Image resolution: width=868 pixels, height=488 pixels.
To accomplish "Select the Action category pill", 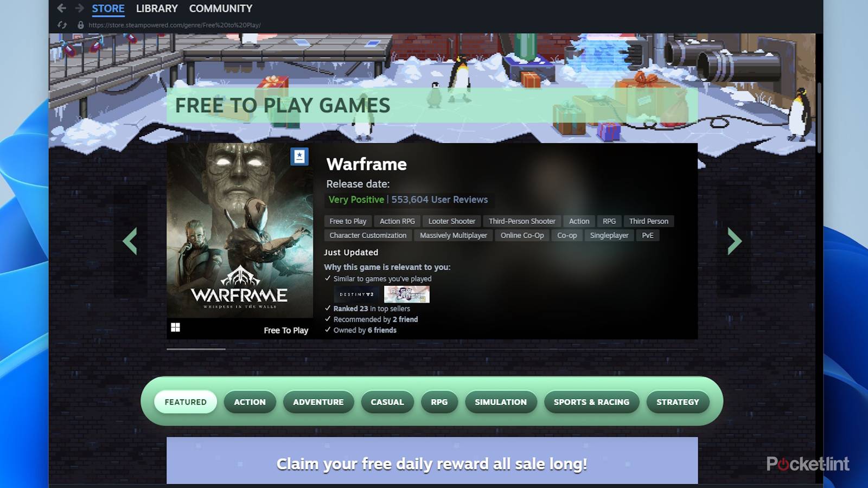I will pyautogui.click(x=250, y=402).
